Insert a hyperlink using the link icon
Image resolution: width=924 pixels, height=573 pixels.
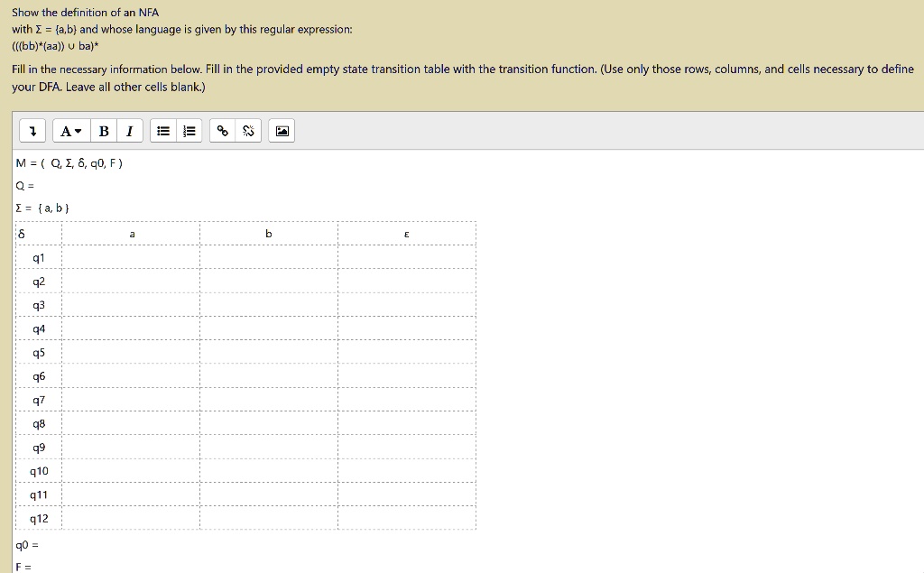coord(223,130)
